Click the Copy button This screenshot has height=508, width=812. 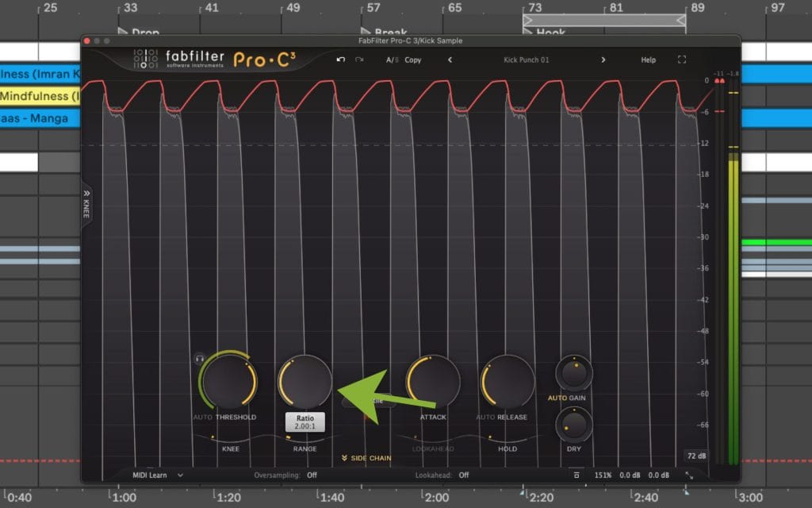coord(413,60)
